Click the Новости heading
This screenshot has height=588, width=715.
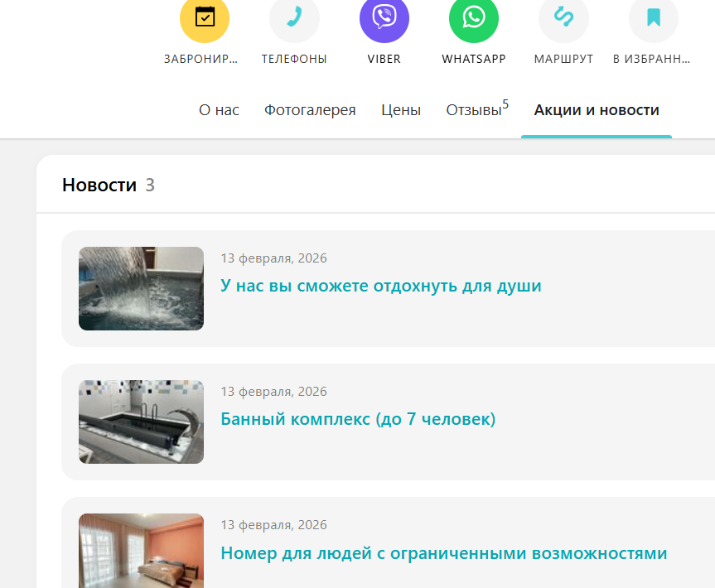coord(99,185)
